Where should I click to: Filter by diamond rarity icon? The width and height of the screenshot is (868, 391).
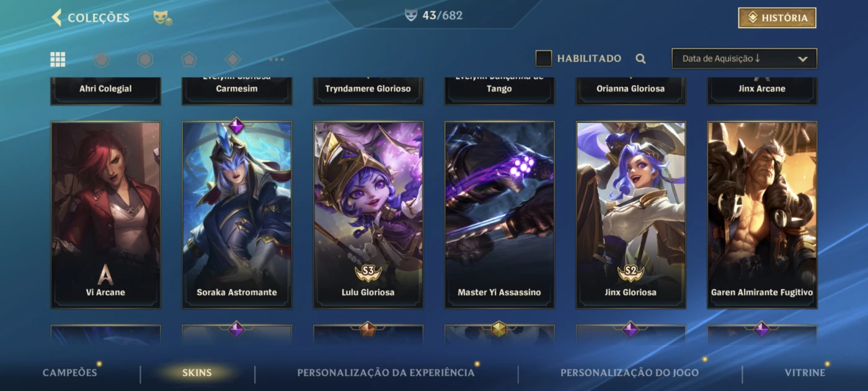tap(232, 59)
